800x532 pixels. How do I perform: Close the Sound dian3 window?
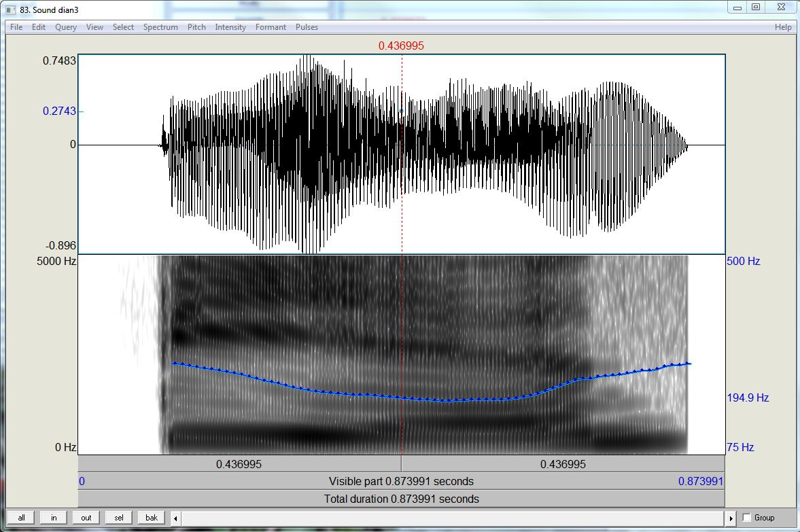pyautogui.click(x=781, y=7)
